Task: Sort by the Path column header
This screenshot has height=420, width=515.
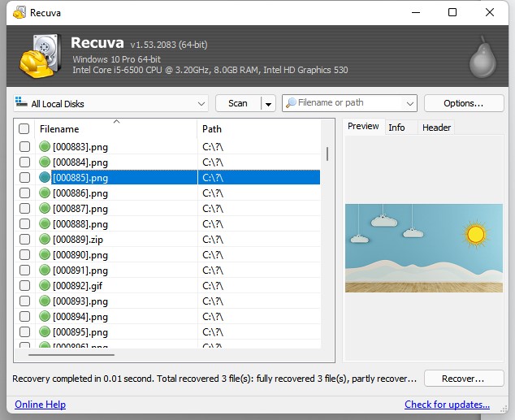Action: [x=259, y=128]
